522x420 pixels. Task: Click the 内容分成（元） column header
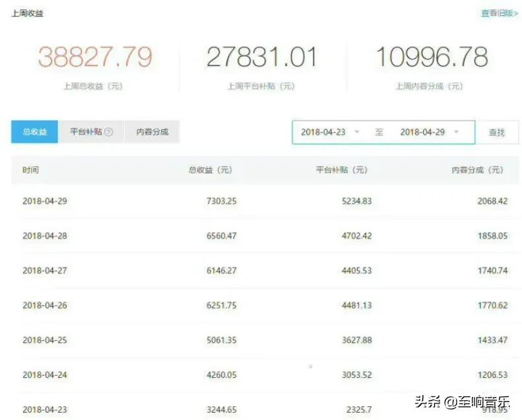(x=477, y=170)
